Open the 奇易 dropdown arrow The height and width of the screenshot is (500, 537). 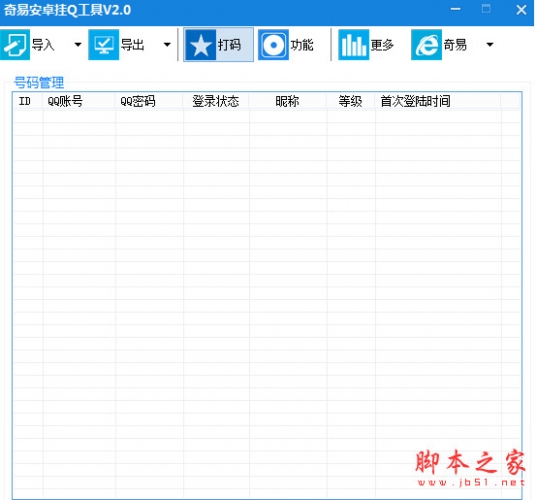pyautogui.click(x=490, y=45)
